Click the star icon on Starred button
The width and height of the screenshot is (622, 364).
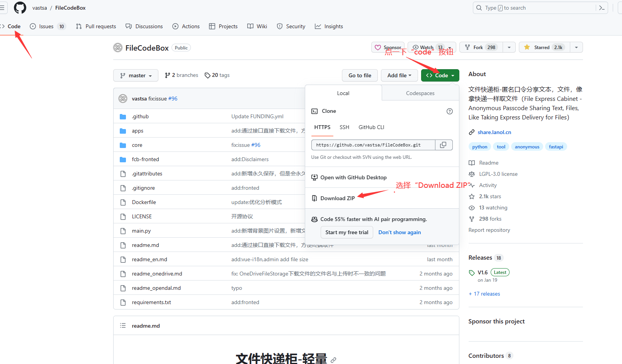pyautogui.click(x=527, y=47)
